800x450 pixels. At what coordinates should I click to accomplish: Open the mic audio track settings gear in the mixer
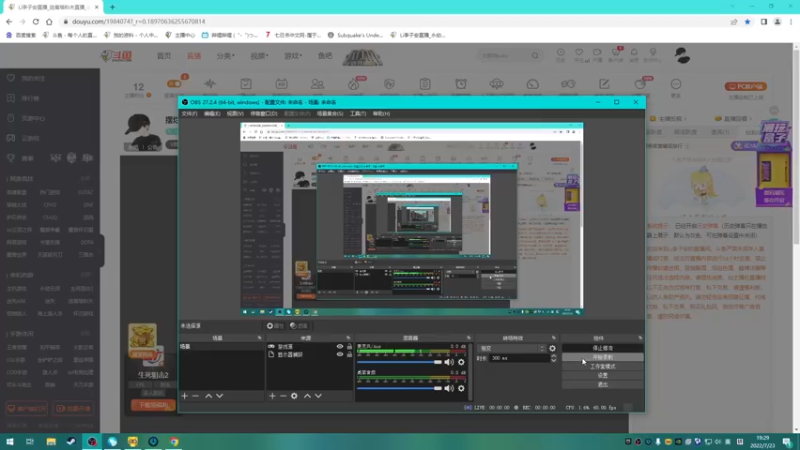(461, 362)
